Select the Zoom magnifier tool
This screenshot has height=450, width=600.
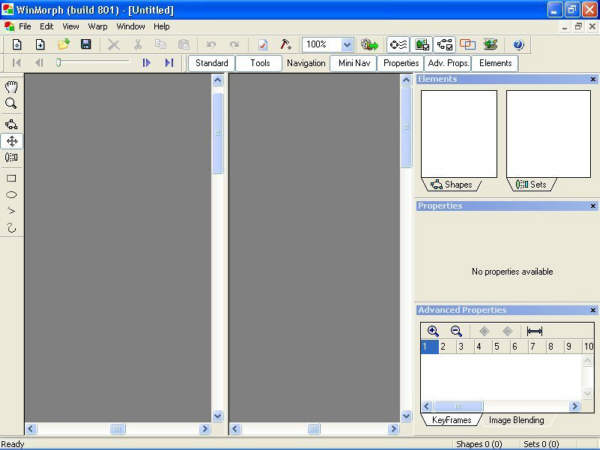[11, 103]
